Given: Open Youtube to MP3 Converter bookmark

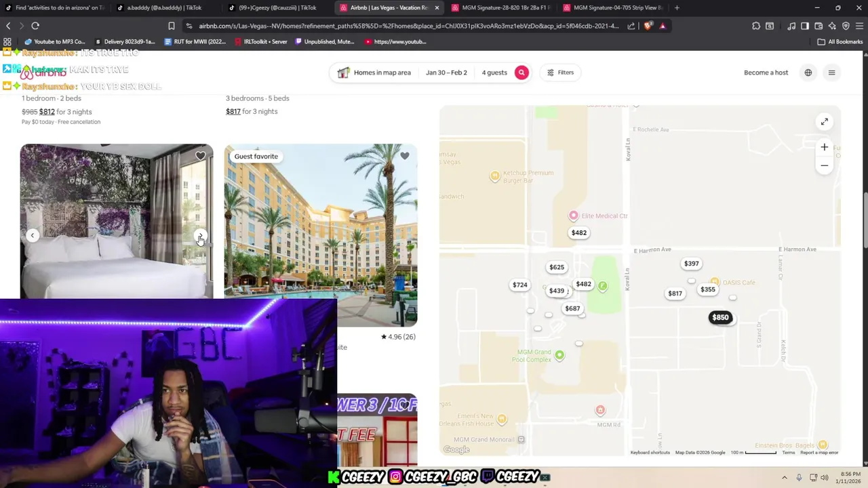Looking at the screenshot, I should click(x=54, y=41).
